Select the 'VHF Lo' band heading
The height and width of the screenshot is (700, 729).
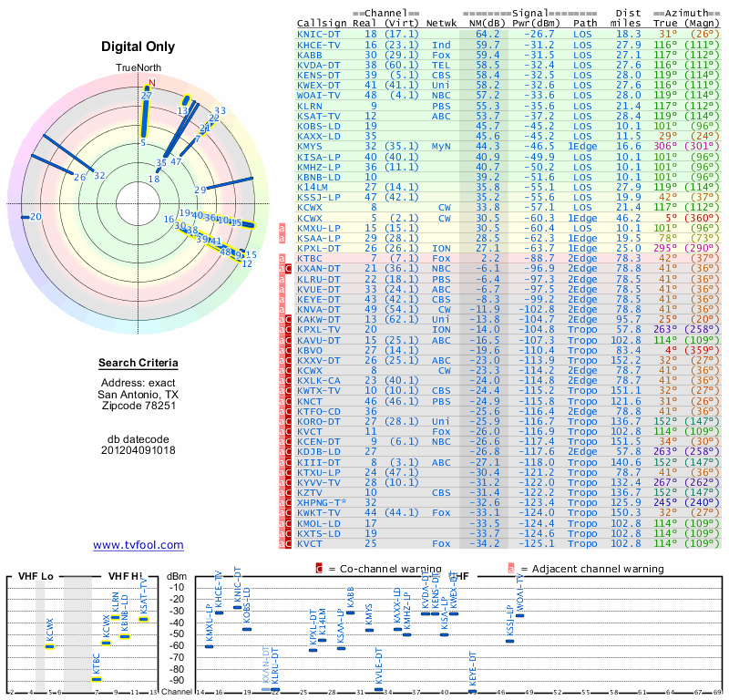(x=36, y=576)
